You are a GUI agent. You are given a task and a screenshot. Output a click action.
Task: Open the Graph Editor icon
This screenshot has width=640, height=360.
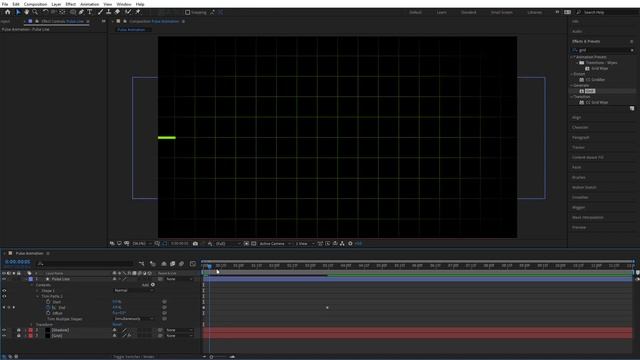pos(193,264)
